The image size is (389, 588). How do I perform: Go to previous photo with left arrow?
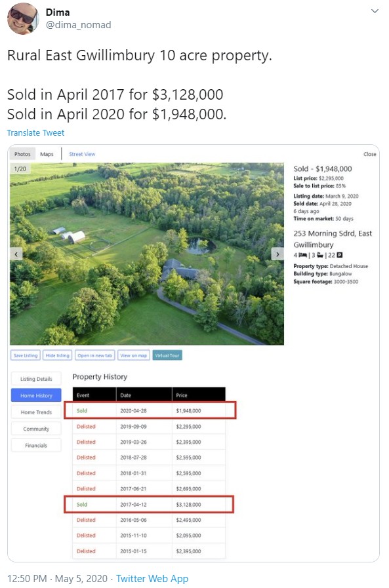16,254
